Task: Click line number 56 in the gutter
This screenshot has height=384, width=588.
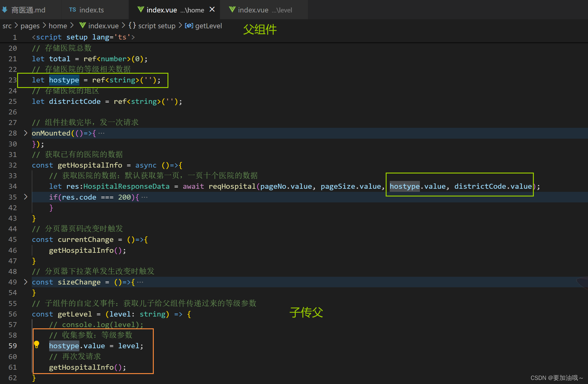Action: pos(13,314)
